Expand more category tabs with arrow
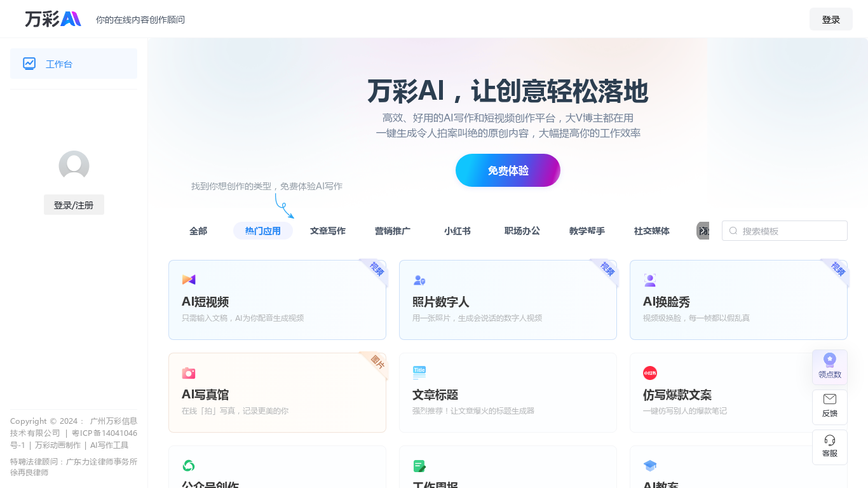868x488 pixels. tap(703, 231)
